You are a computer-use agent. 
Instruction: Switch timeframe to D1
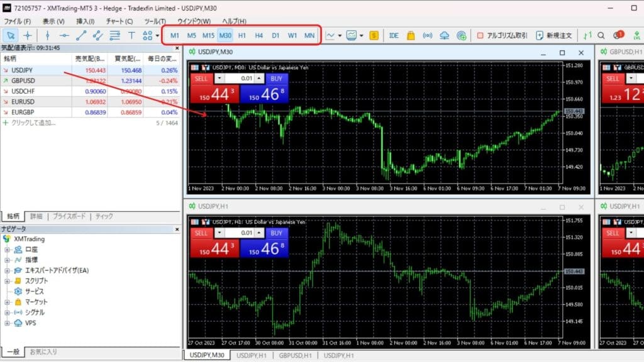coord(275,36)
